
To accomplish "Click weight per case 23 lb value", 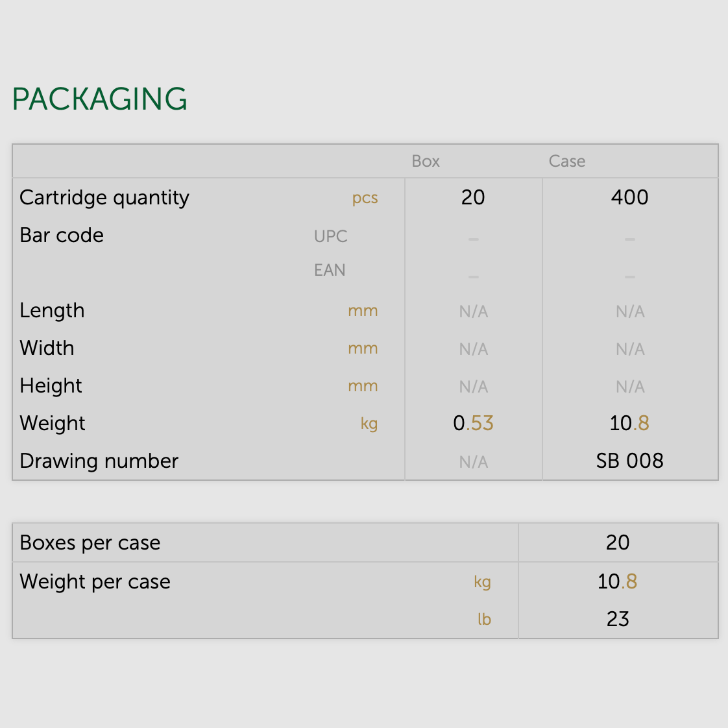I will coord(618,619).
